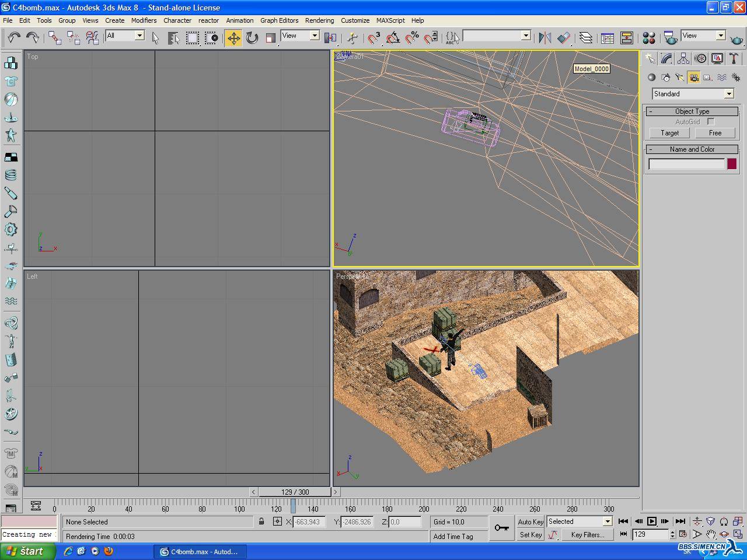
Task: Toggle the Selection Lock padlock
Action: 261,521
